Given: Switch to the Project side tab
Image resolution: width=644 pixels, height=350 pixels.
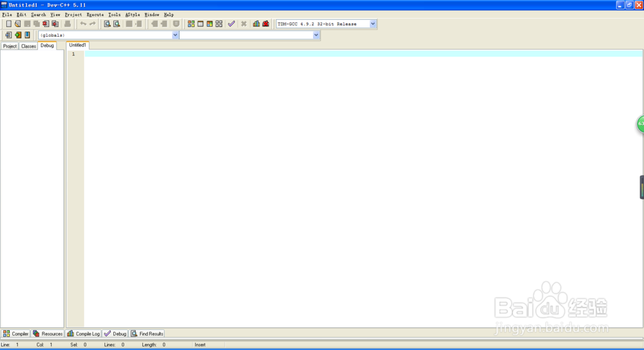Looking at the screenshot, I should tap(10, 46).
